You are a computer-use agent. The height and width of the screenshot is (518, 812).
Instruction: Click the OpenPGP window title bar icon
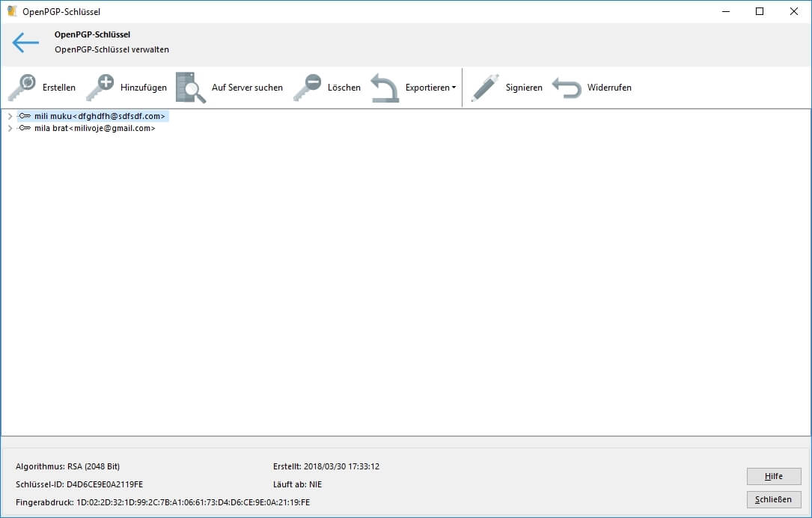point(12,11)
